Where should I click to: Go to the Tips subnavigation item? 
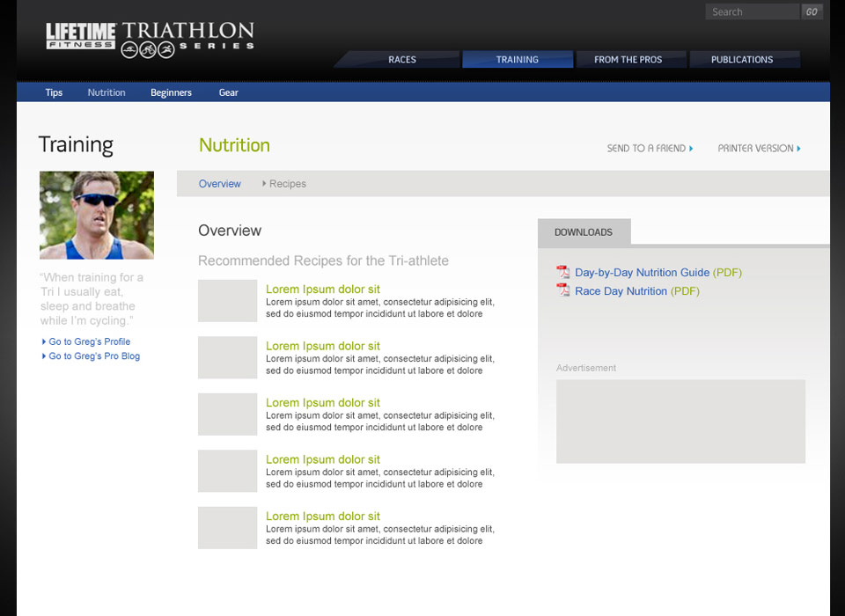tap(54, 92)
